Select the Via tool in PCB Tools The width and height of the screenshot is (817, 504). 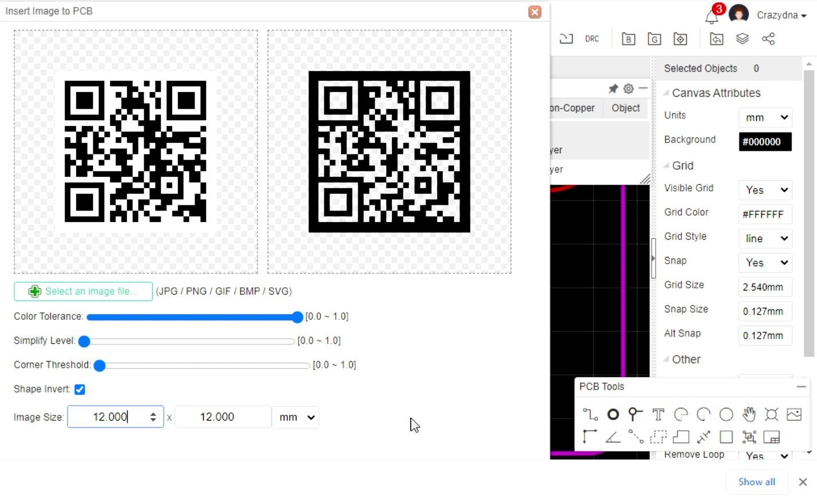(x=635, y=414)
